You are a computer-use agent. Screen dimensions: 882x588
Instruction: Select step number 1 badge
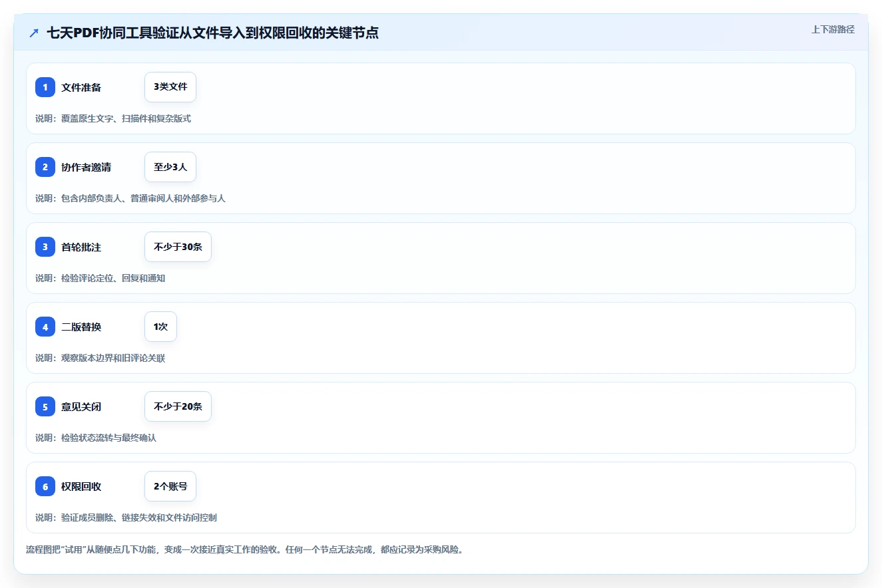coord(45,87)
